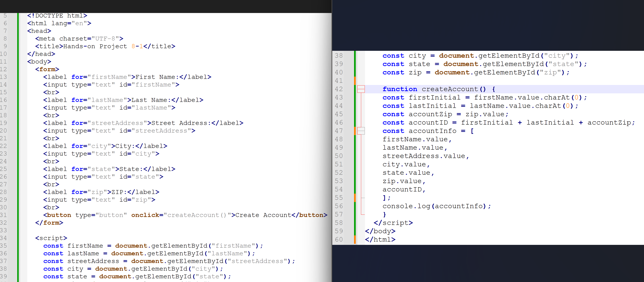Click the title text Hands-on Project 8-1

(103, 46)
